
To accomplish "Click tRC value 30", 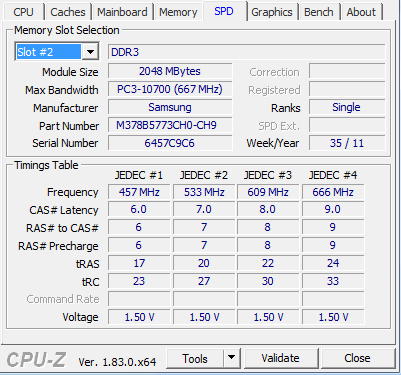I will (268, 281).
